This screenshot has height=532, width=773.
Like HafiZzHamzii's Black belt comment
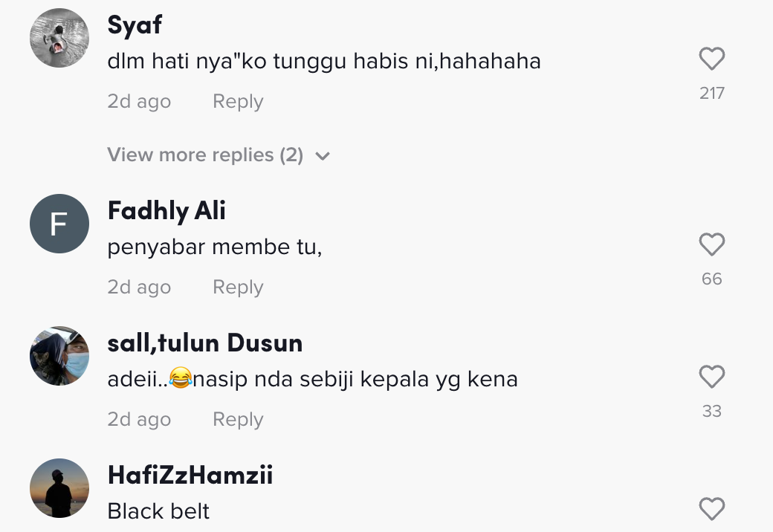[x=712, y=510]
